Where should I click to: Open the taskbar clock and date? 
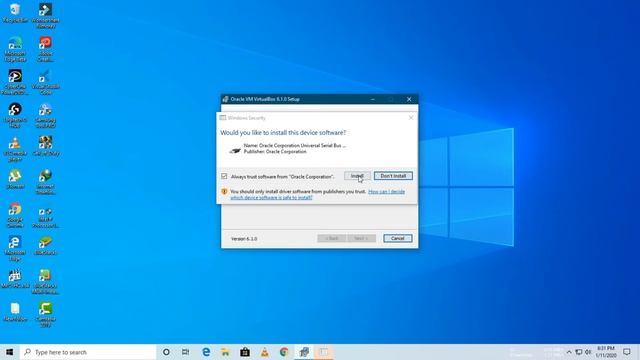606,352
